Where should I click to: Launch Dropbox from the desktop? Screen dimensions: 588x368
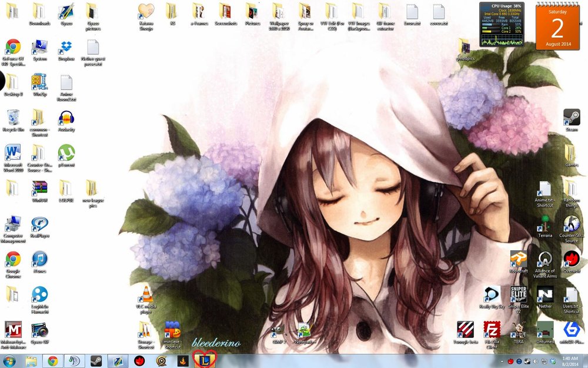(66, 50)
